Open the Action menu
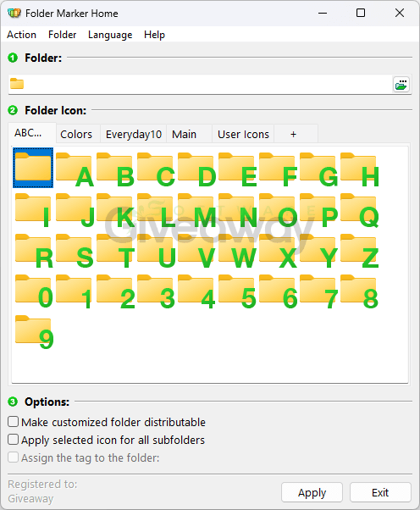Viewport: 420px width, 510px height. [22, 35]
